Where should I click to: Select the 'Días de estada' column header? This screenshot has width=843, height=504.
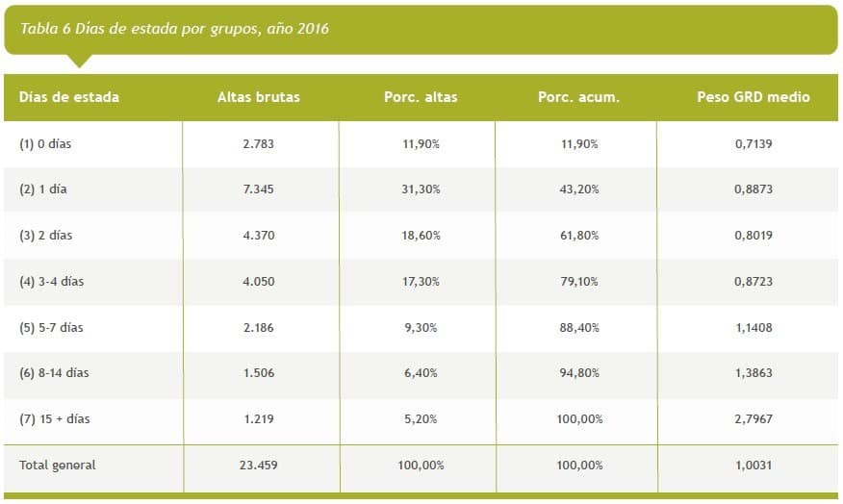[69, 97]
